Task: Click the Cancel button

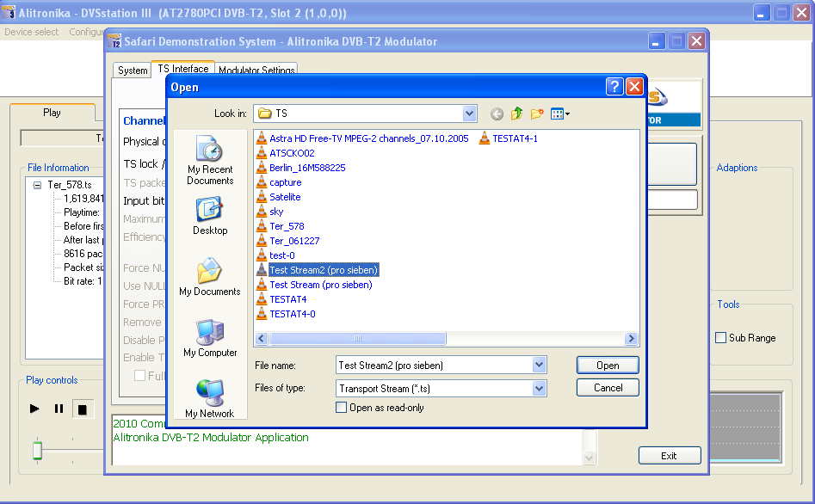Action: pyautogui.click(x=608, y=388)
